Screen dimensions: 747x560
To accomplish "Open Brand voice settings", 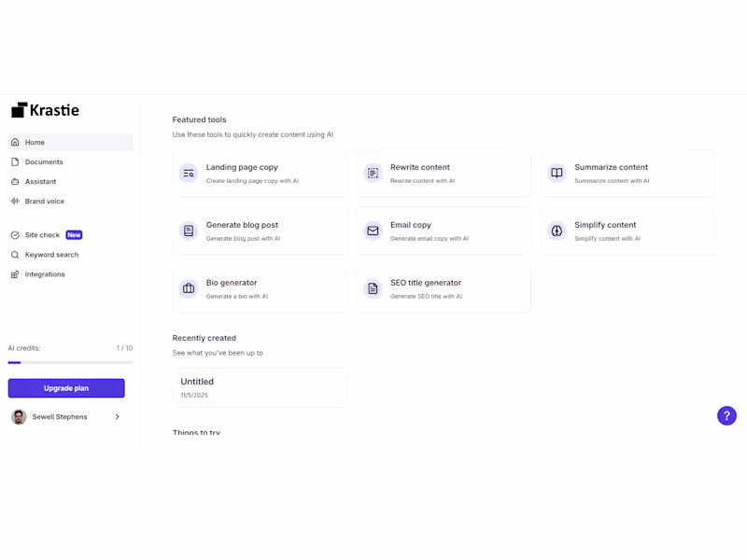I will (x=42, y=201).
